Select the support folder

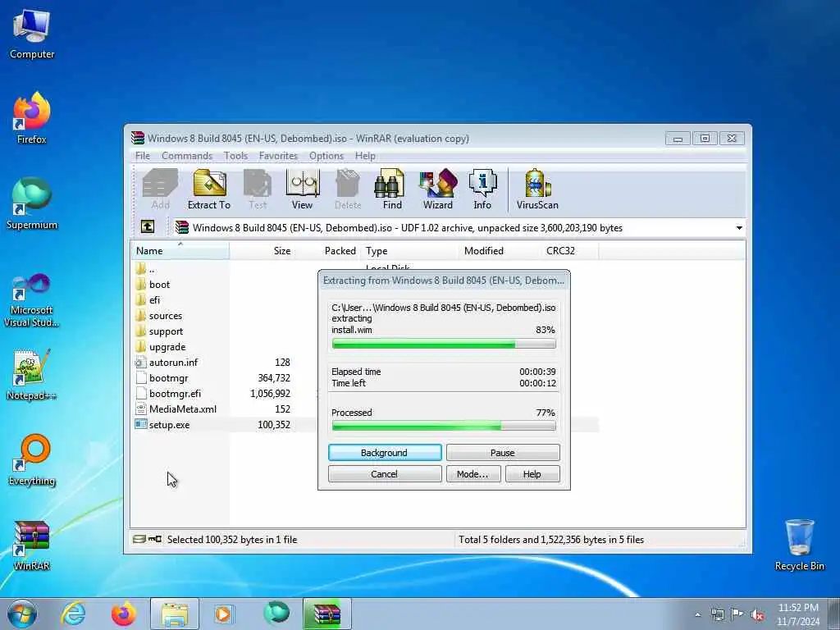click(166, 331)
